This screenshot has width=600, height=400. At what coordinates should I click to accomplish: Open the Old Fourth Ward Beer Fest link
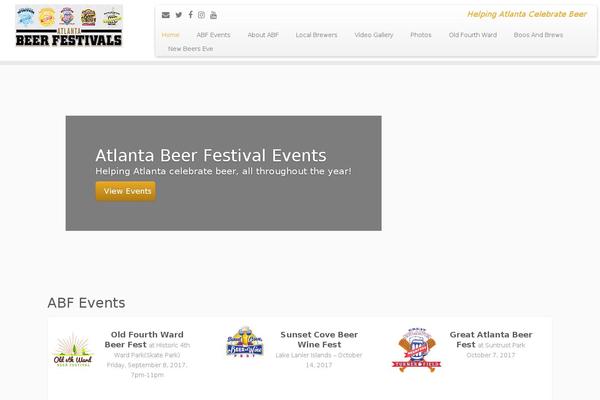(144, 340)
